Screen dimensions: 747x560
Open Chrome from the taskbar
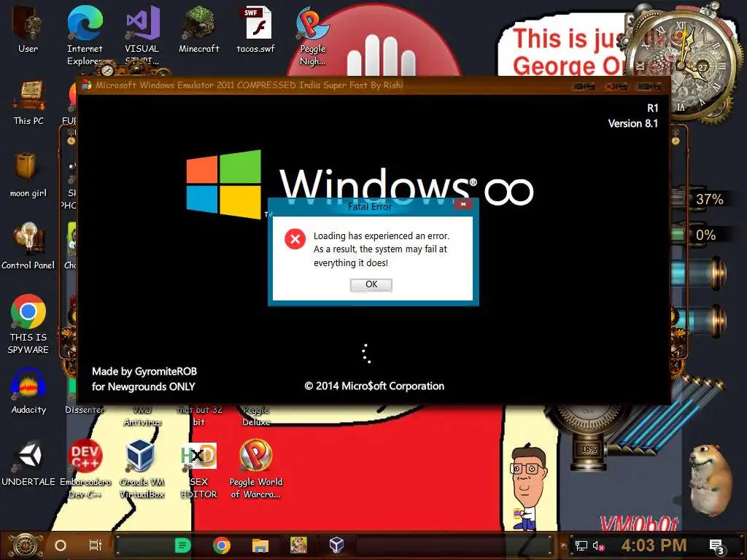click(222, 545)
